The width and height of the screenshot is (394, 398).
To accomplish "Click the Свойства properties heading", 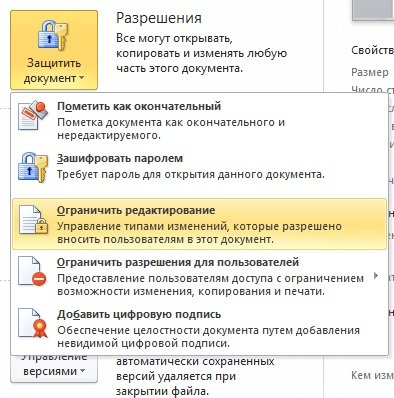I will click(x=372, y=50).
